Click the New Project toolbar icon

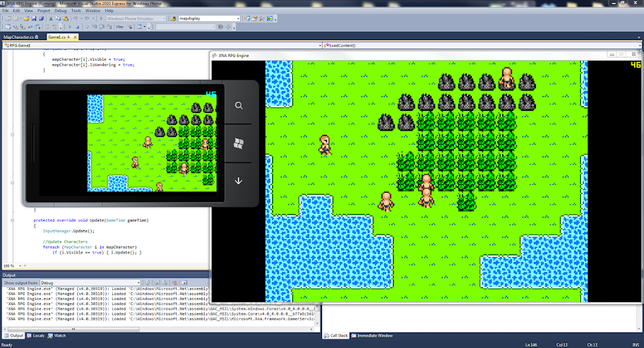tap(8, 18)
